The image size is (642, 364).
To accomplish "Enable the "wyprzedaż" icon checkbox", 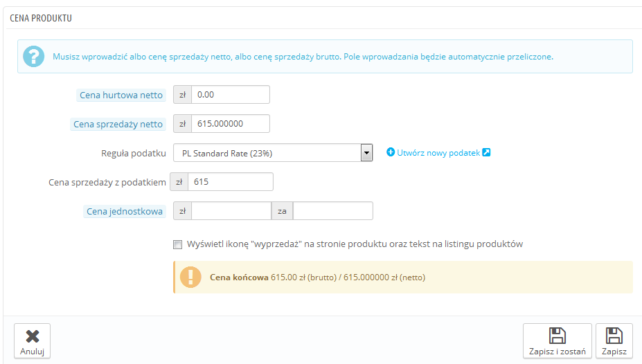I will point(178,244).
